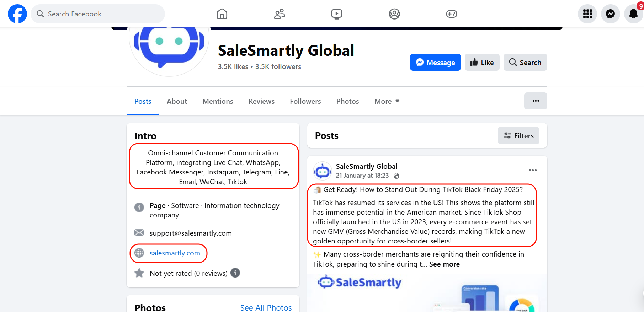Viewport: 644px width, 312px height.
Task: Open the notifications bell icon
Action: pos(633,14)
